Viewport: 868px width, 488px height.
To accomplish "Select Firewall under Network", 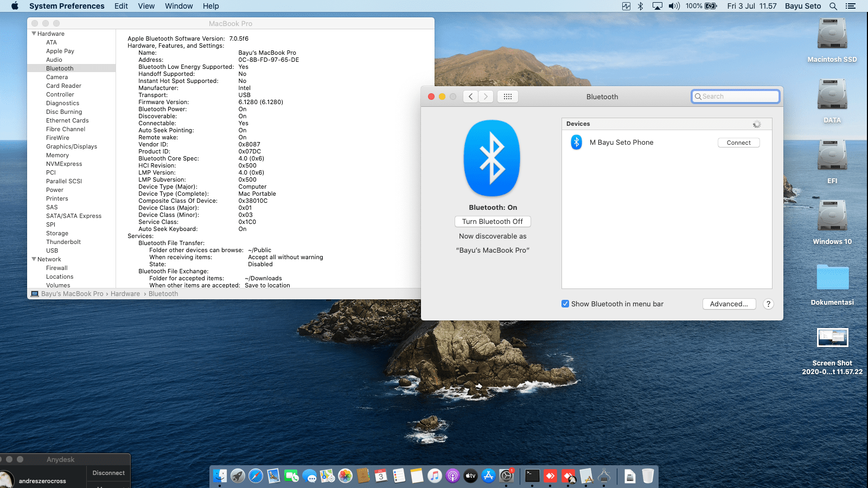I will coord(57,268).
